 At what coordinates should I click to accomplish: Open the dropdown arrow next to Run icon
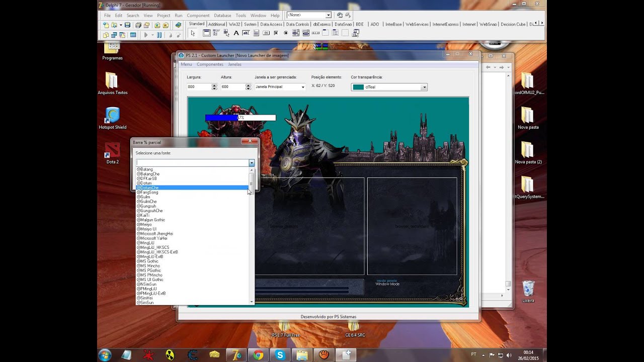tap(152, 35)
